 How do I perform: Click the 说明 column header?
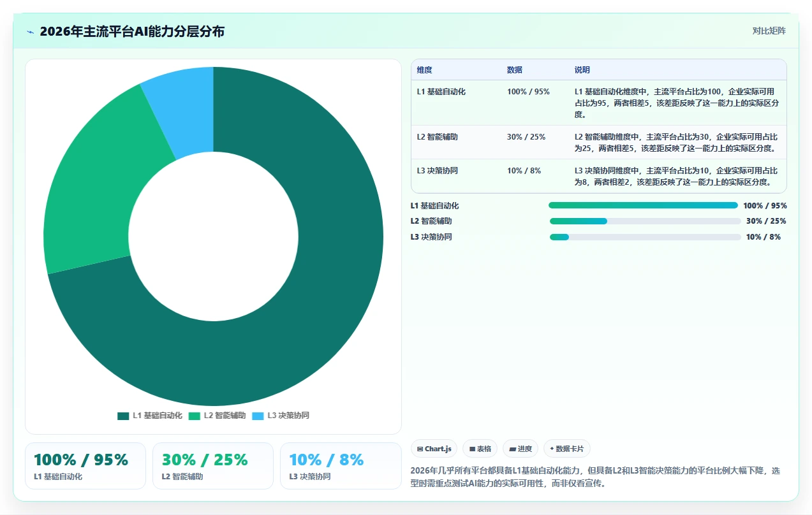coord(582,70)
